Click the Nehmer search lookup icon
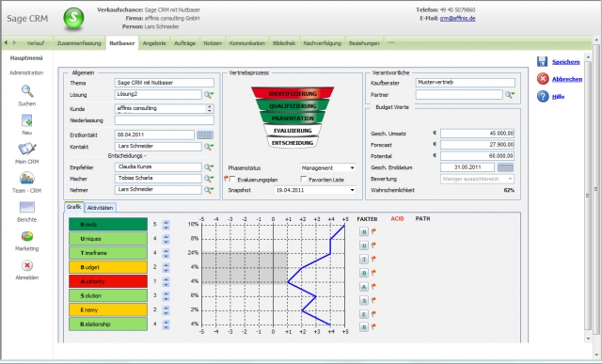Image resolution: width=602 pixels, height=364 pixels. coord(209,190)
